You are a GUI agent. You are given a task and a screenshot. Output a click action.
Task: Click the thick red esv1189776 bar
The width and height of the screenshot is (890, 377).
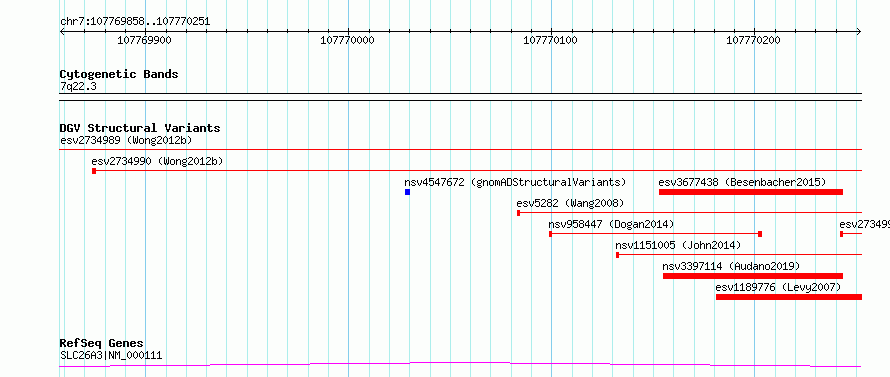789,297
